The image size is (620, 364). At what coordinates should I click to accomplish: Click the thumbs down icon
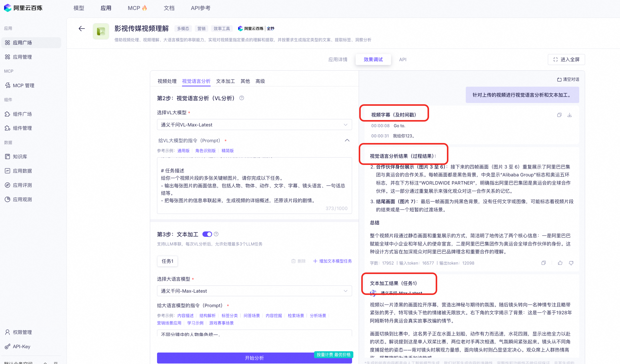[571, 263]
